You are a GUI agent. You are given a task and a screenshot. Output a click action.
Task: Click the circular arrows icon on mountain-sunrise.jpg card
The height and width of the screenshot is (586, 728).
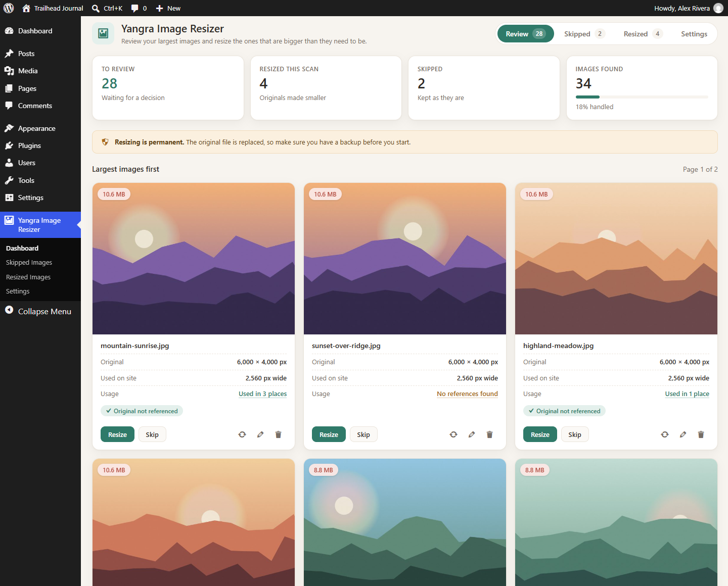click(242, 434)
